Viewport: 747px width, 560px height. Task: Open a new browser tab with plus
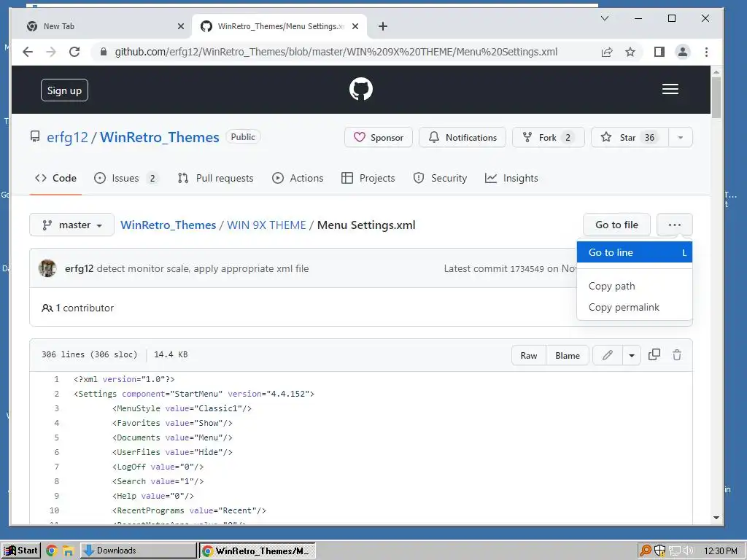point(382,26)
